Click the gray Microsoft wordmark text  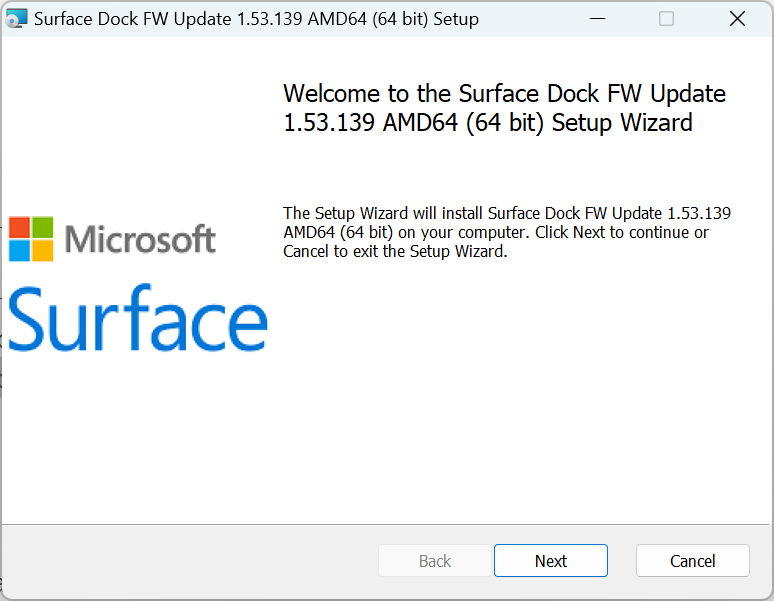(x=140, y=239)
